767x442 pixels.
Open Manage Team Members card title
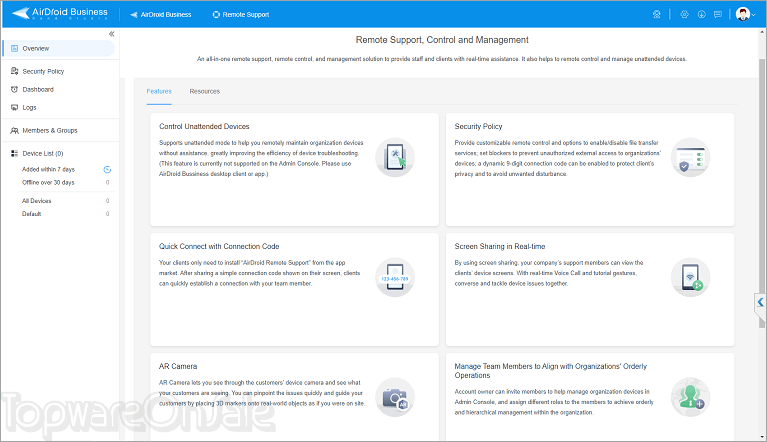pos(550,371)
